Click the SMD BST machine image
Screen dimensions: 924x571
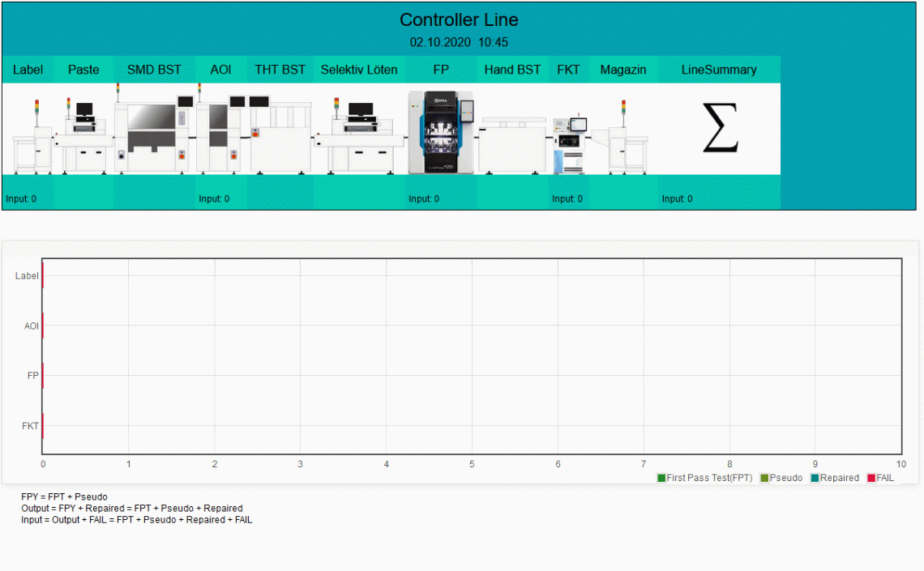pos(154,134)
